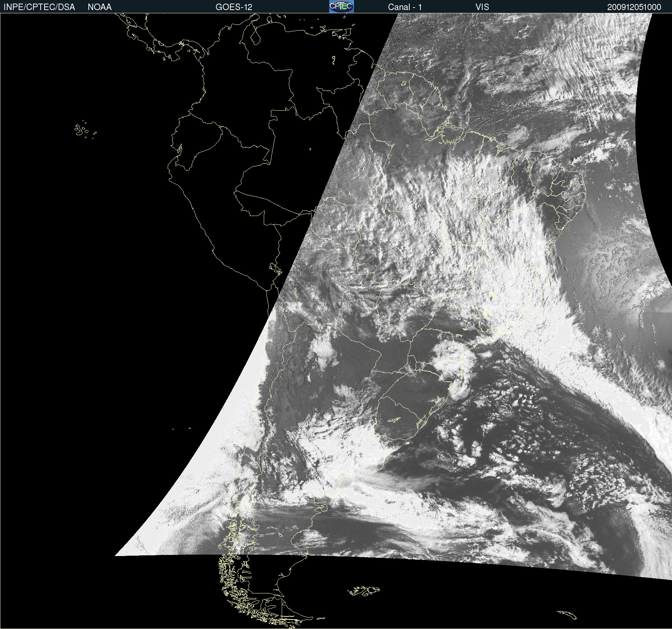Click the Canal - 1 channel label
This screenshot has height=629, width=672.
click(405, 7)
